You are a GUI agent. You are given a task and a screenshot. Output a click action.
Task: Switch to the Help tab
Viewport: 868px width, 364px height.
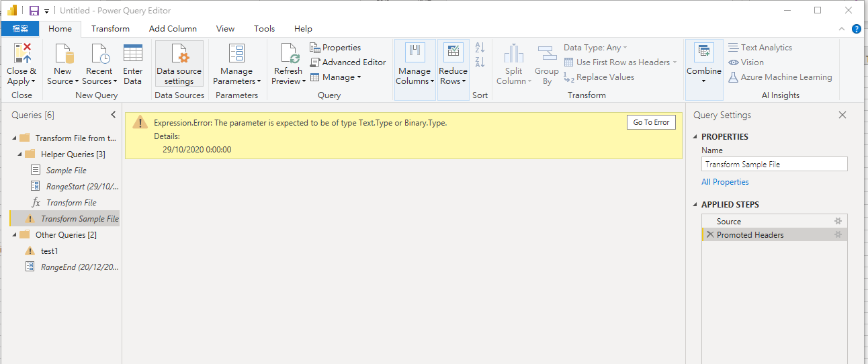tap(303, 29)
